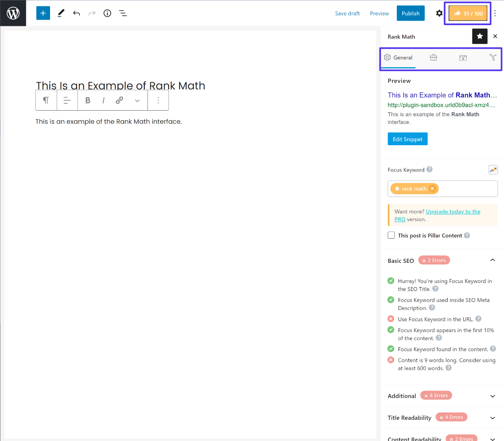This screenshot has width=504, height=441.
Task: Open the editor settings with the gear icon
Action: (439, 13)
